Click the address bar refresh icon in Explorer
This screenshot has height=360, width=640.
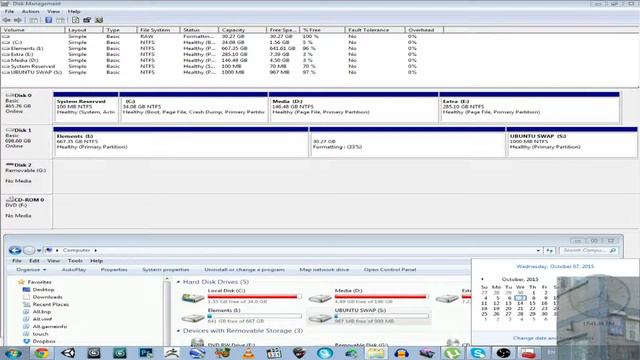tap(549, 250)
